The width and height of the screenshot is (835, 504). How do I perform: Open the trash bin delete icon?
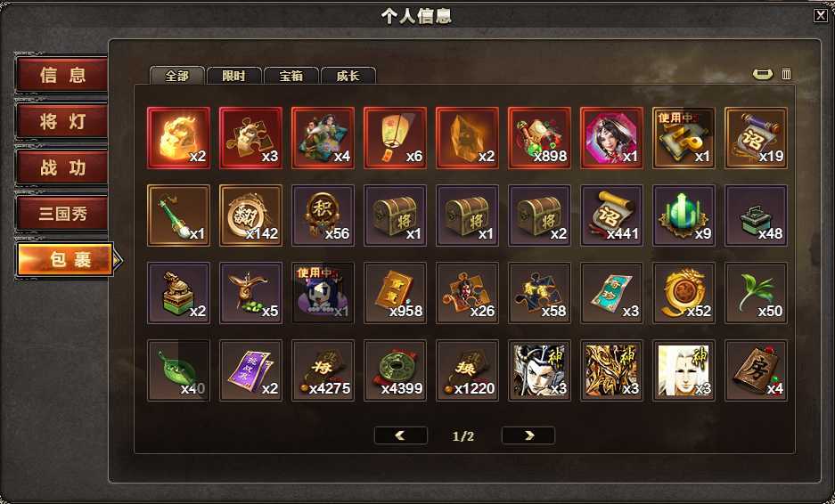pos(786,74)
